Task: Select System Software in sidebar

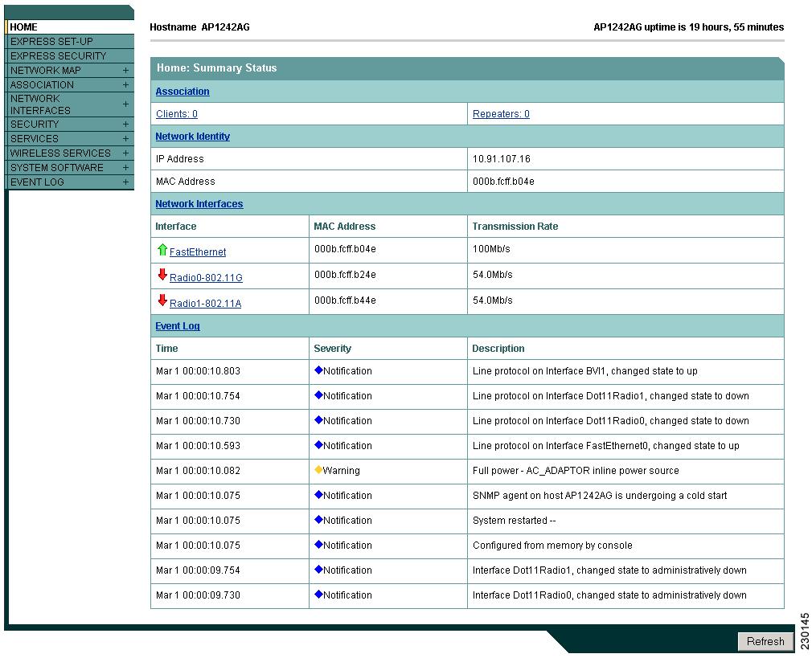Action: point(56,168)
